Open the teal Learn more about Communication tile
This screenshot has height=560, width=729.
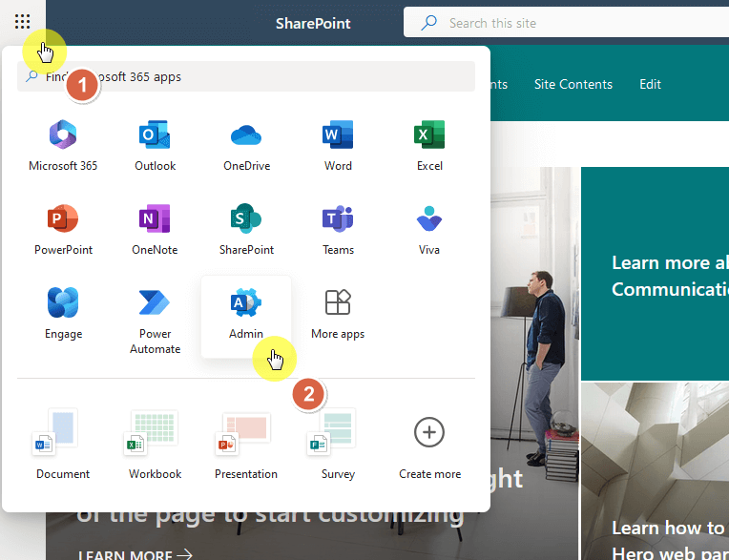656,274
